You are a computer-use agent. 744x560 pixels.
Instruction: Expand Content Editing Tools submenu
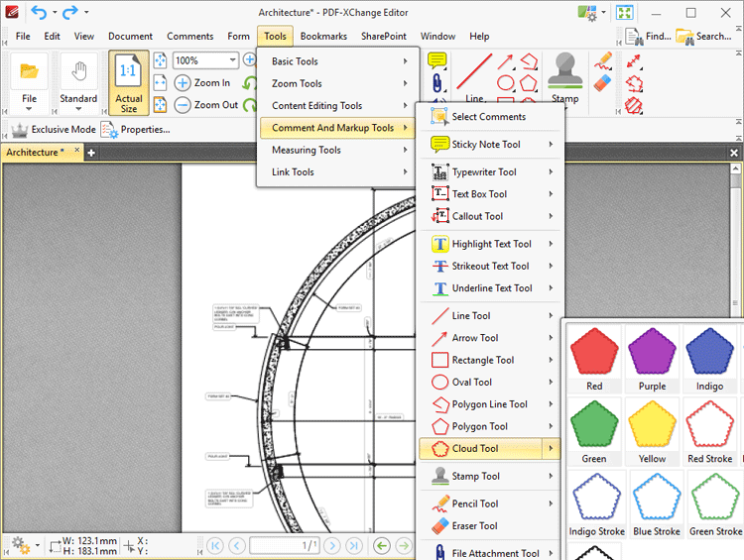point(339,106)
